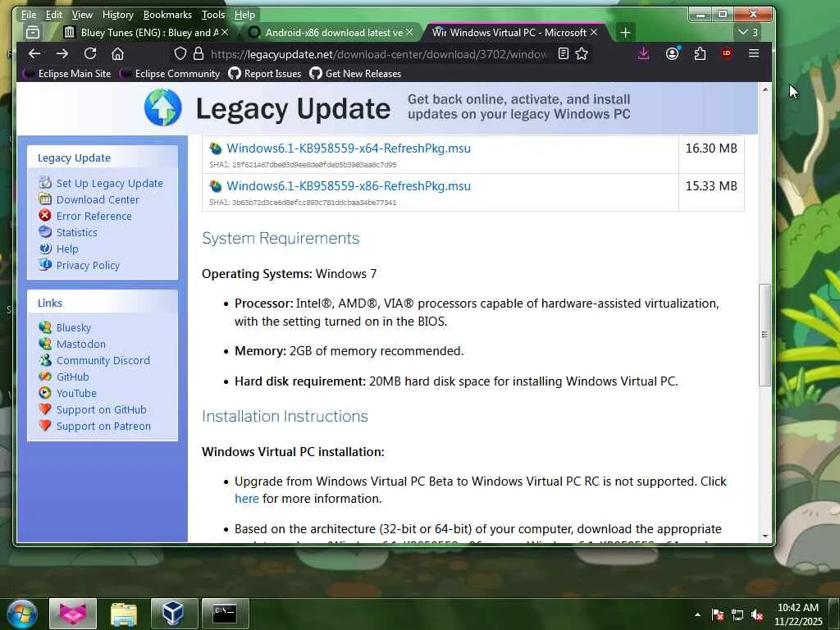Open the Mastodon link
The width and height of the screenshot is (840, 630).
point(81,344)
